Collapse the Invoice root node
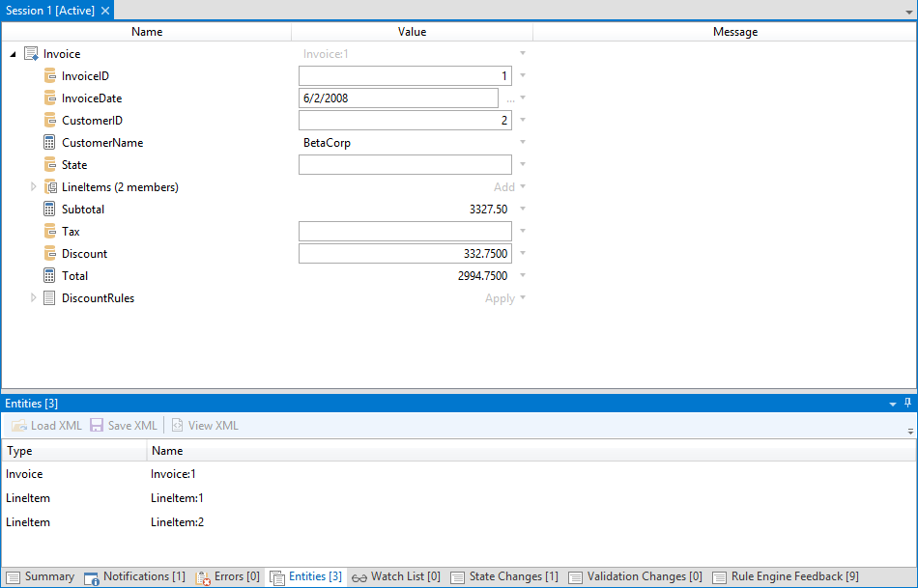Viewport: 918px width, 588px height. tap(13, 55)
